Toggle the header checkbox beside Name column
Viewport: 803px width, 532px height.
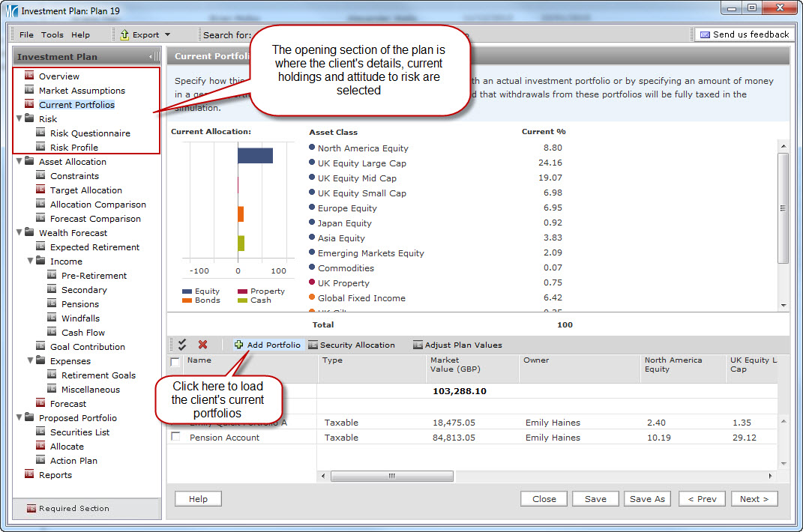click(175, 362)
